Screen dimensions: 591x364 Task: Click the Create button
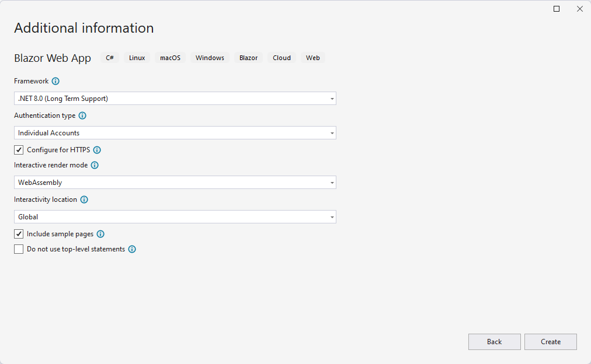[x=551, y=342]
